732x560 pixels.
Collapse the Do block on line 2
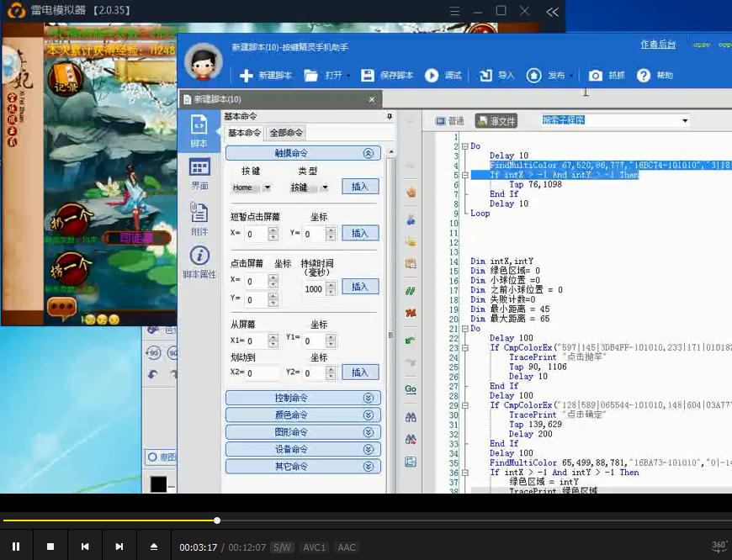464,146
